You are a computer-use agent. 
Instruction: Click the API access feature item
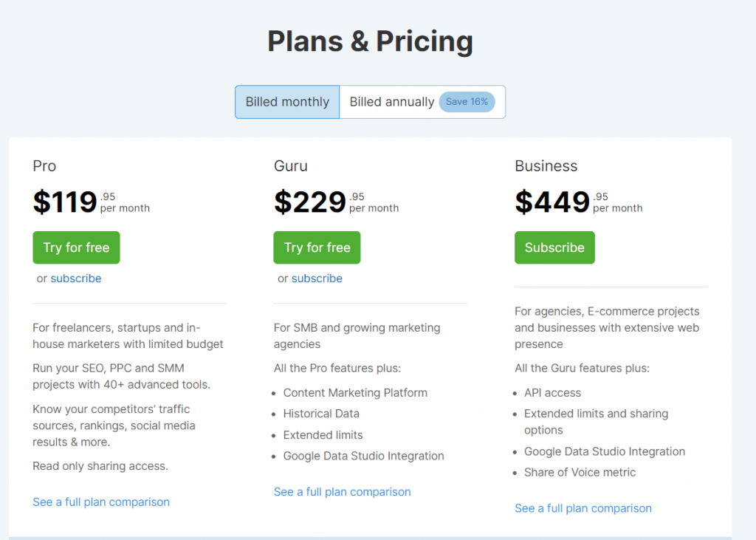pyautogui.click(x=552, y=393)
